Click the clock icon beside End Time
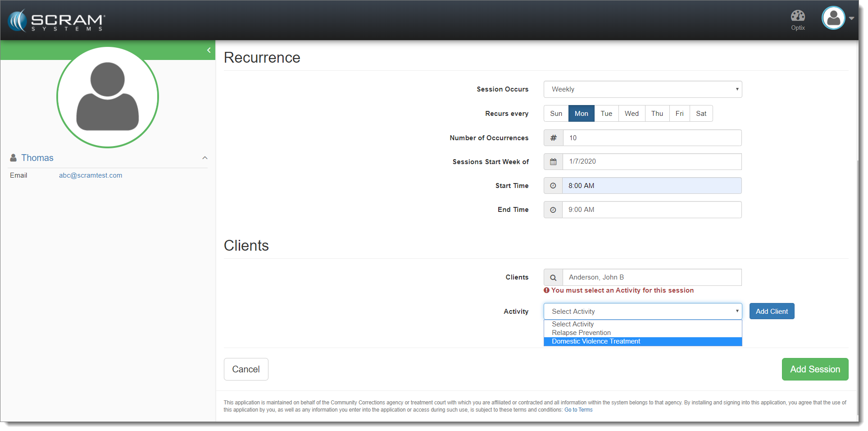 click(x=553, y=210)
